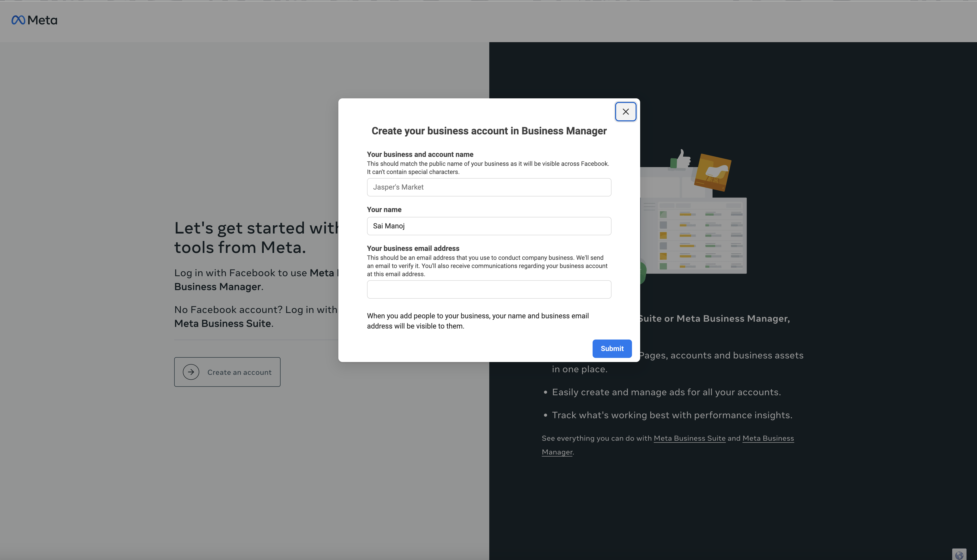Close the Business Manager dialog
This screenshot has height=560, width=977.
[x=626, y=112]
